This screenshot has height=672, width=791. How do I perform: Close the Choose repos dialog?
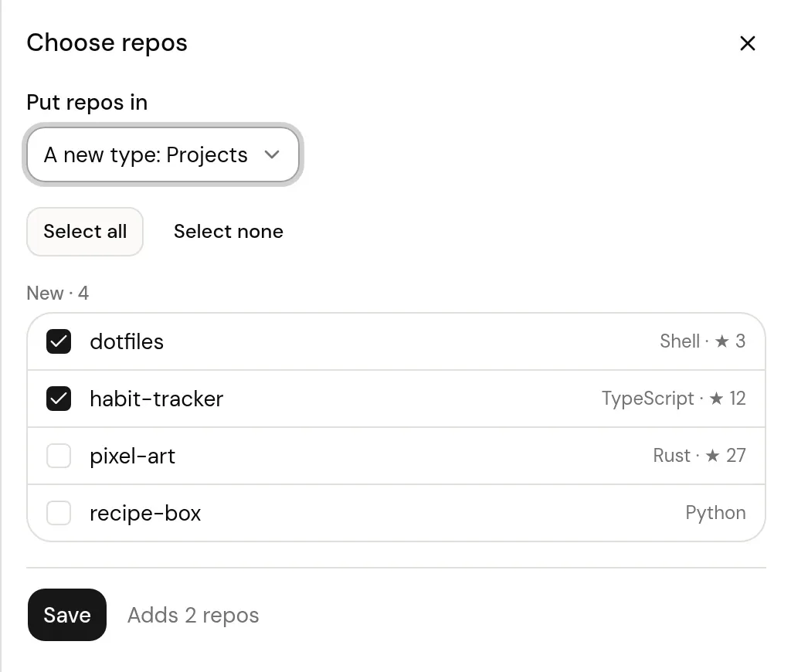pos(747,43)
